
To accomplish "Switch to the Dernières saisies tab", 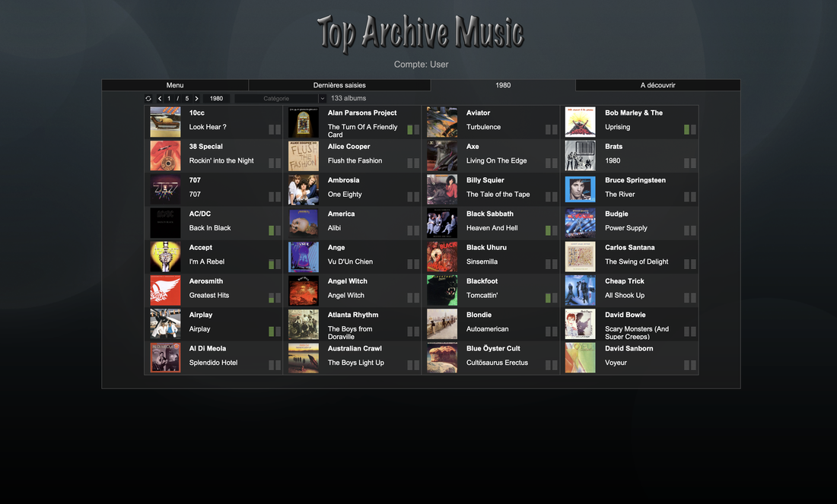I will (339, 85).
